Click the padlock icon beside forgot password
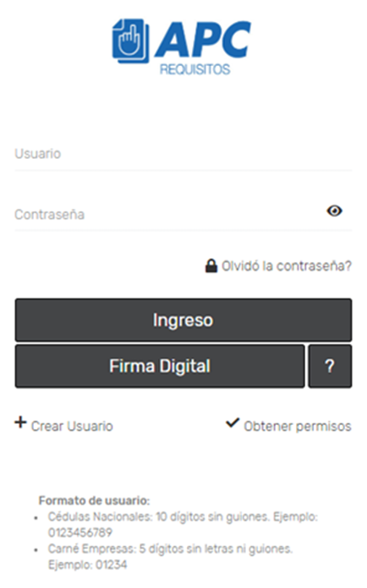Image resolution: width=367 pixels, height=588 pixels. tap(211, 266)
